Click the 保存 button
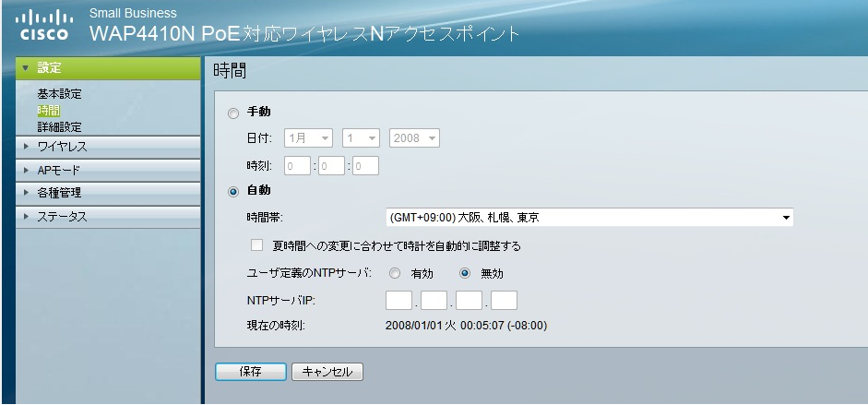The image size is (868, 405). [x=251, y=372]
